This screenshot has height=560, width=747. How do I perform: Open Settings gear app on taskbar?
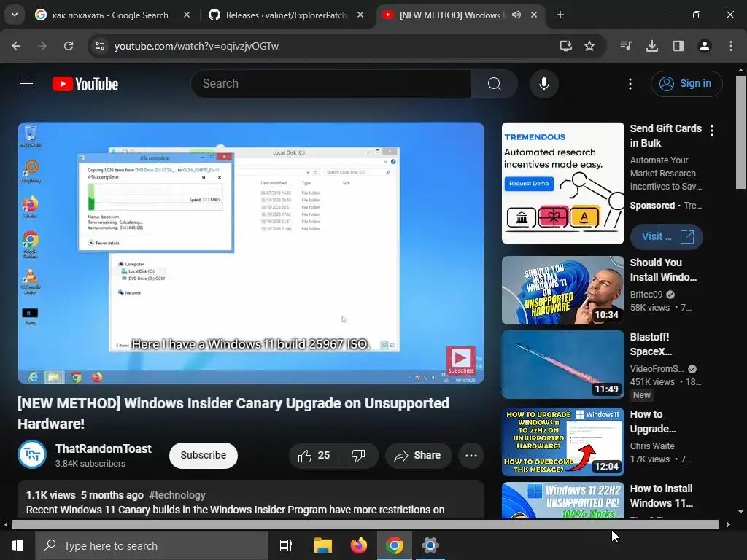(x=430, y=545)
